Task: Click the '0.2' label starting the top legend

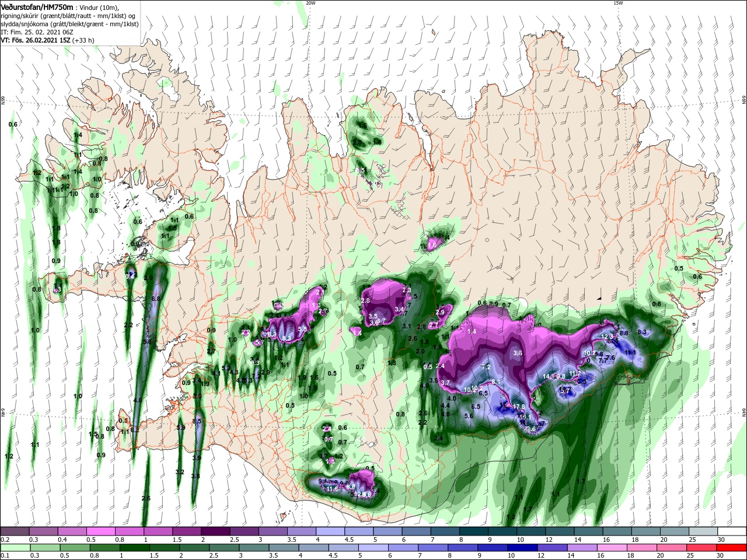Action: 5,540
